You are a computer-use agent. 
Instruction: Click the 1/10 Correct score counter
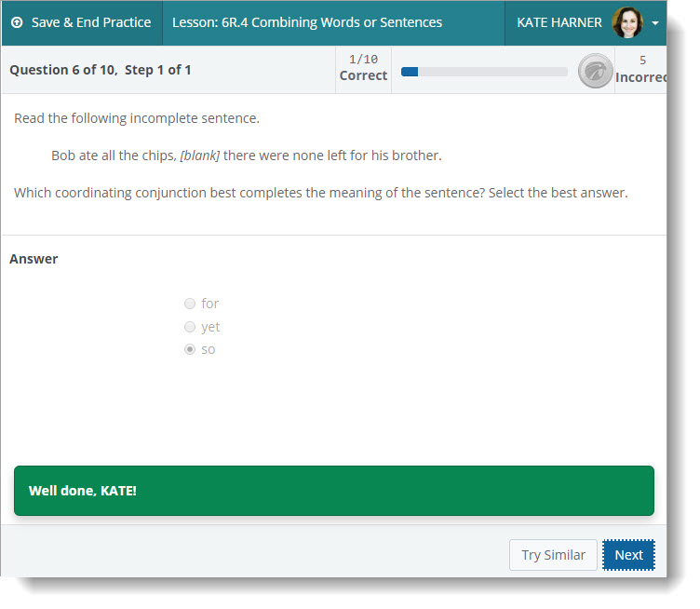click(x=363, y=68)
